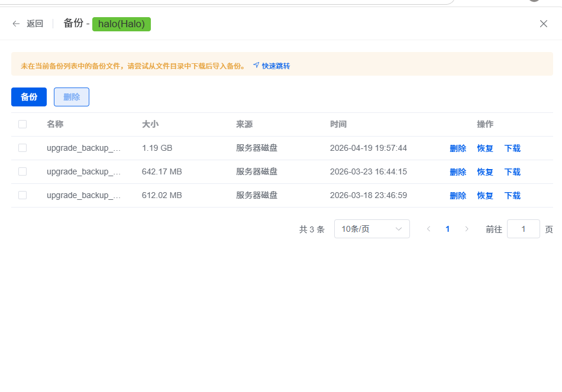
Task: Go to the next page chevron
Action: [467, 229]
